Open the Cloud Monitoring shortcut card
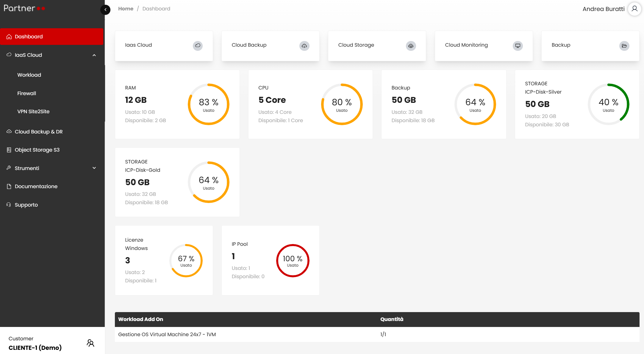Screen dimensions: 644x354 484,46
